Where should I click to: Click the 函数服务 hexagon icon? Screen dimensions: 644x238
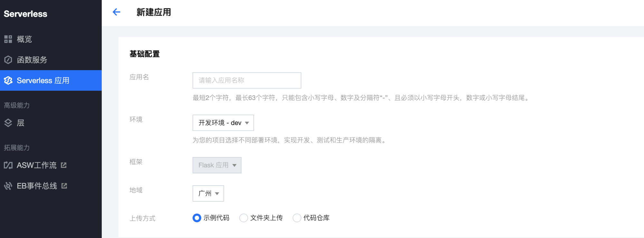[x=8, y=60]
